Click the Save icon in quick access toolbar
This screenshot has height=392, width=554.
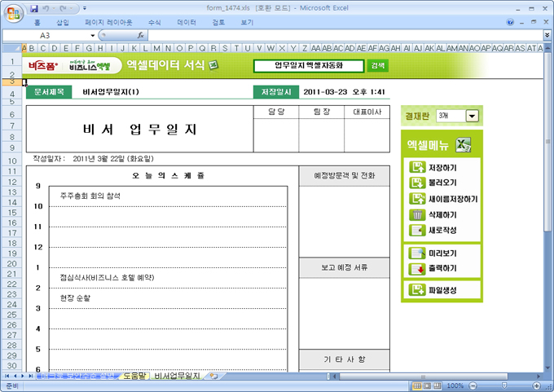click(34, 8)
